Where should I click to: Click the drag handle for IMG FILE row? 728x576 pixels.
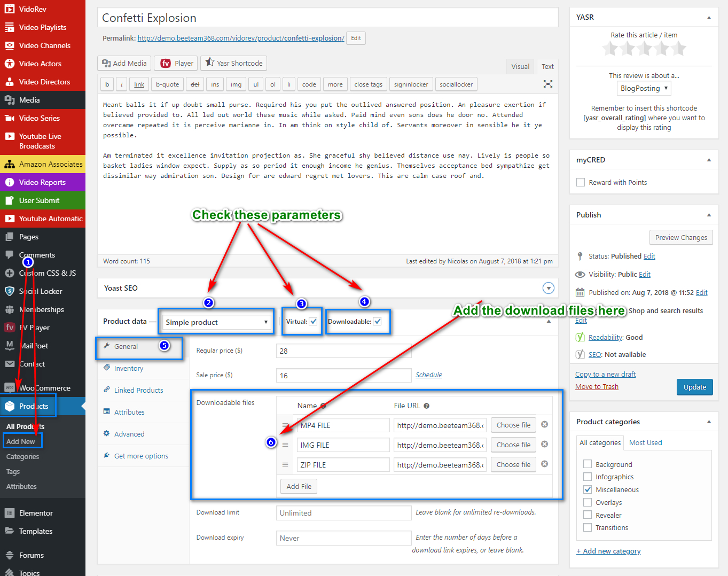tap(285, 445)
